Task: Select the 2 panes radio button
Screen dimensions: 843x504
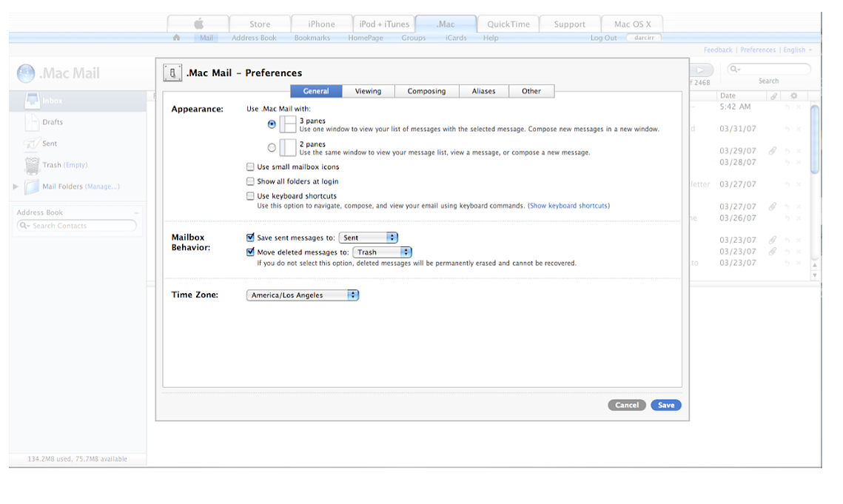Action: [x=272, y=147]
